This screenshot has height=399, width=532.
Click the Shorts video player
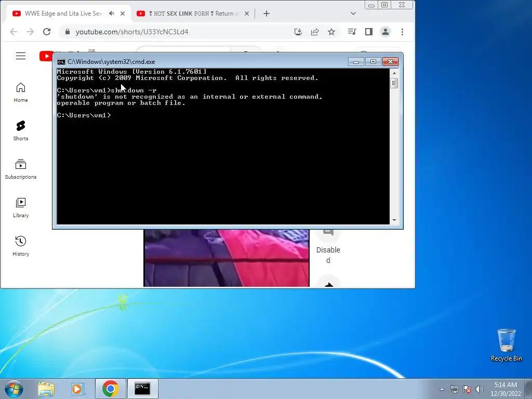227,258
